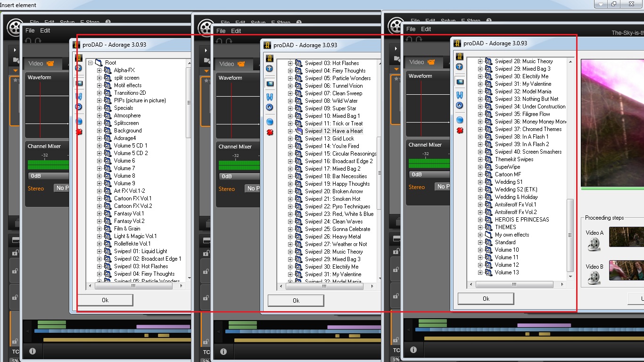
Task: Click the Adorage logo icon in middle dialog sidebar
Action: (270, 58)
